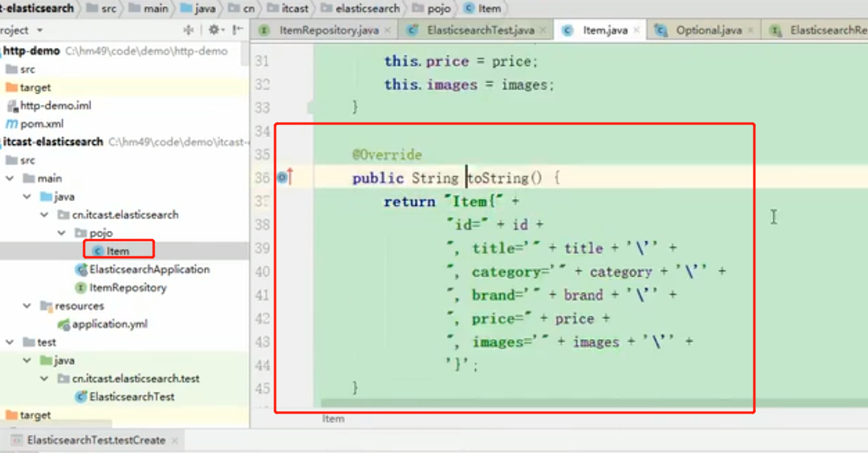The width and height of the screenshot is (868, 453).
Task: Click the collapse-all icon in Project panel header
Action: [189, 30]
